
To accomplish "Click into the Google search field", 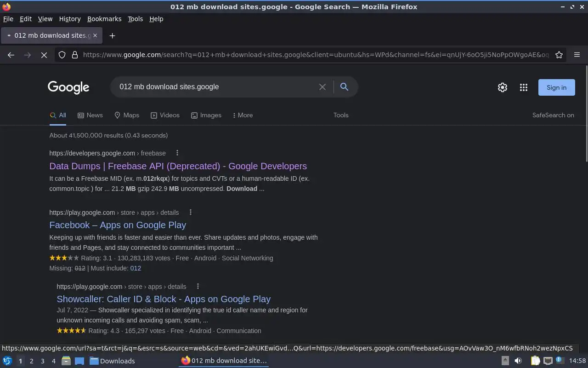I will (x=216, y=87).
